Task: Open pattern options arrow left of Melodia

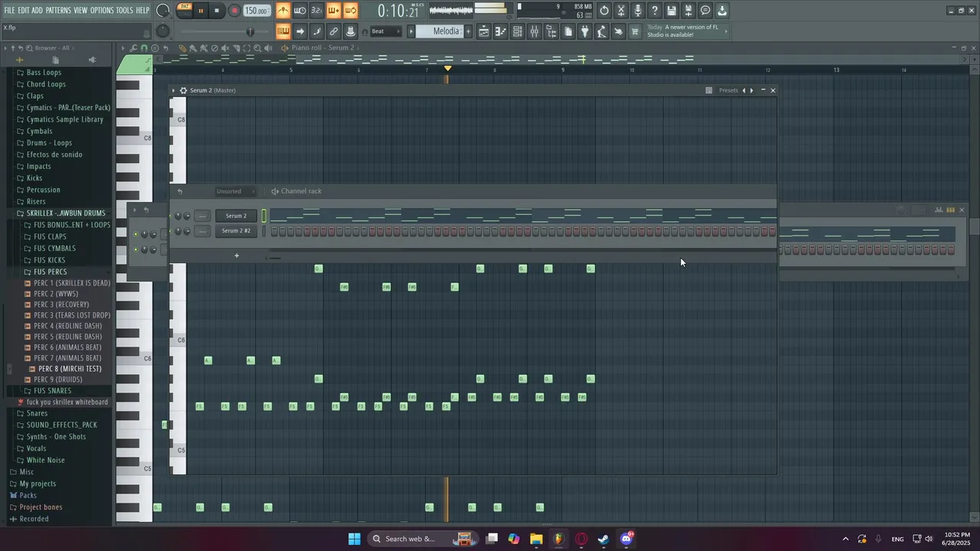Action: (x=411, y=31)
